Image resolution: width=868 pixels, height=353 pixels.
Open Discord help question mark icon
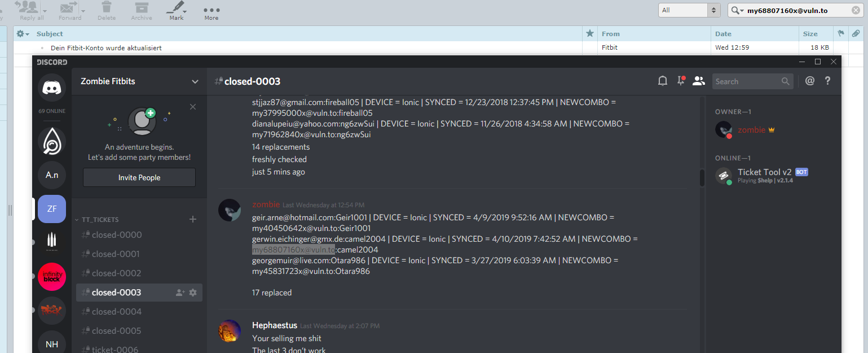tap(828, 81)
